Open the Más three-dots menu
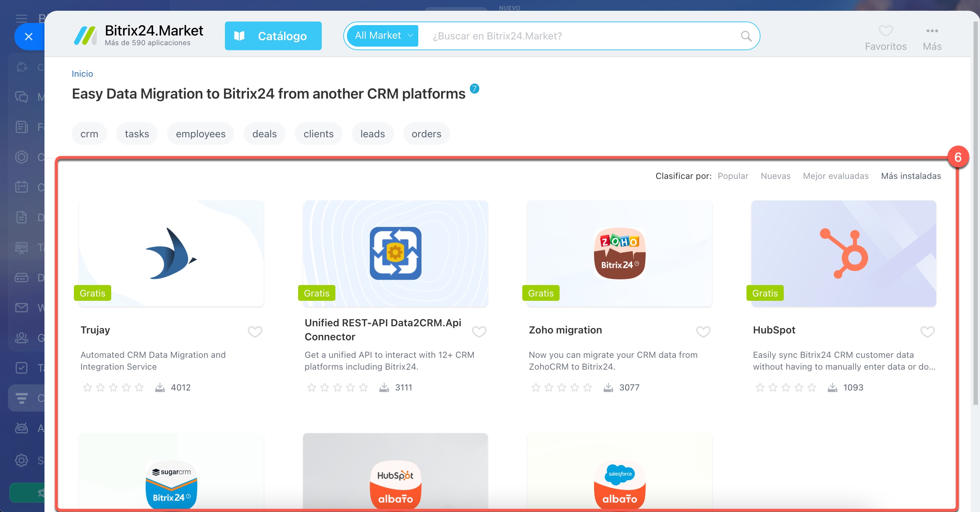 [x=932, y=30]
